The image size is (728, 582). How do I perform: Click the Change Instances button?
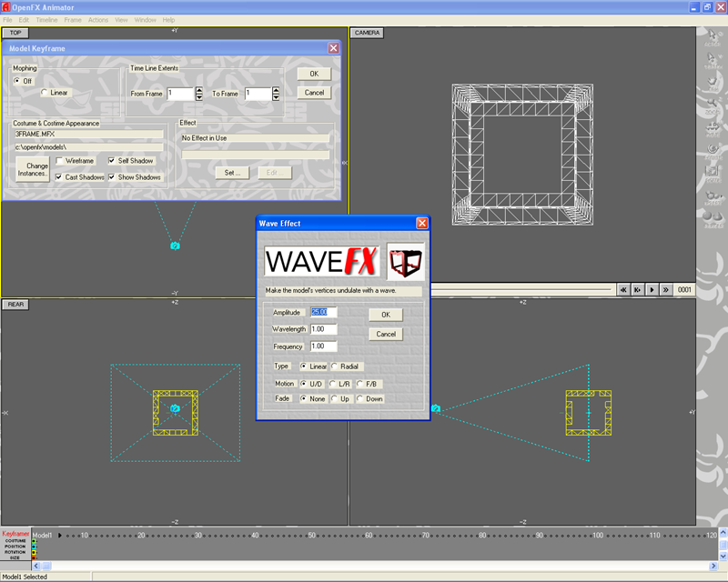[x=33, y=169]
